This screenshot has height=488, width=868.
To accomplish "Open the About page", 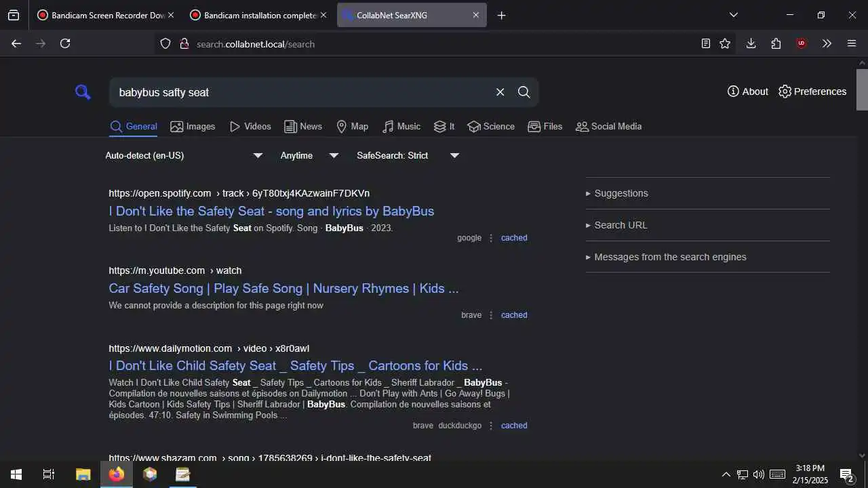I will coord(748,91).
